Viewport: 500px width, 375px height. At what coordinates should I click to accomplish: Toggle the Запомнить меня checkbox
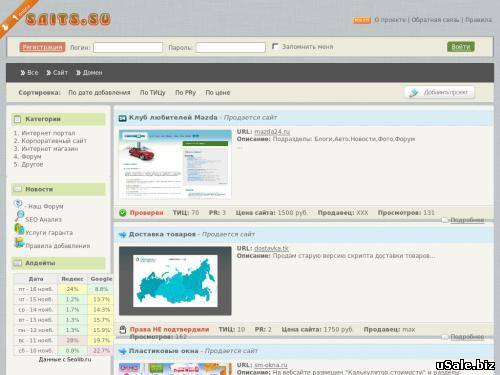click(x=275, y=46)
